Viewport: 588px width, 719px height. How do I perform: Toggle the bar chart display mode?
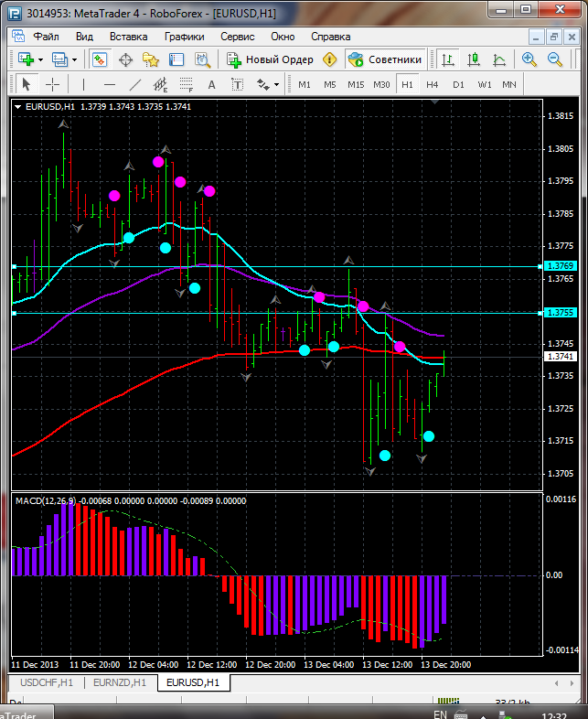(448, 59)
